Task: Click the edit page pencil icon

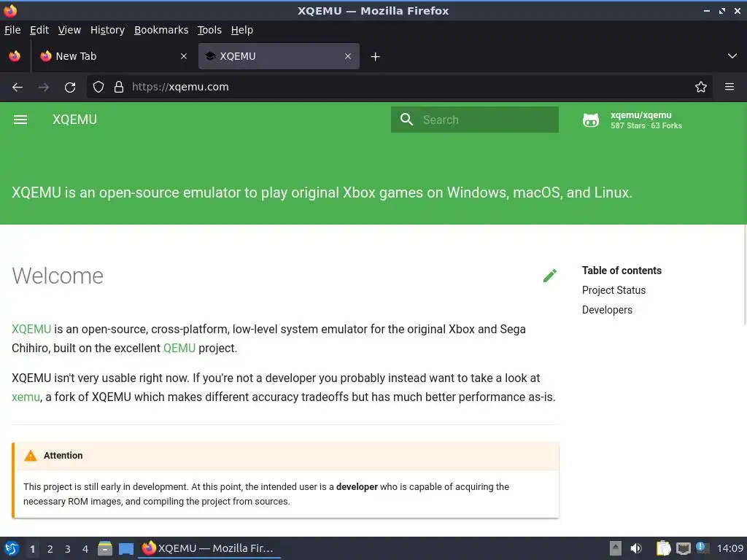Action: coord(550,276)
